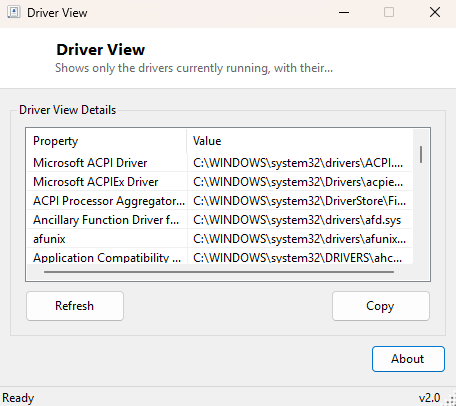Image resolution: width=456 pixels, height=406 pixels.
Task: Click the DriverStore\Fi path value
Action: pyautogui.click(x=299, y=201)
